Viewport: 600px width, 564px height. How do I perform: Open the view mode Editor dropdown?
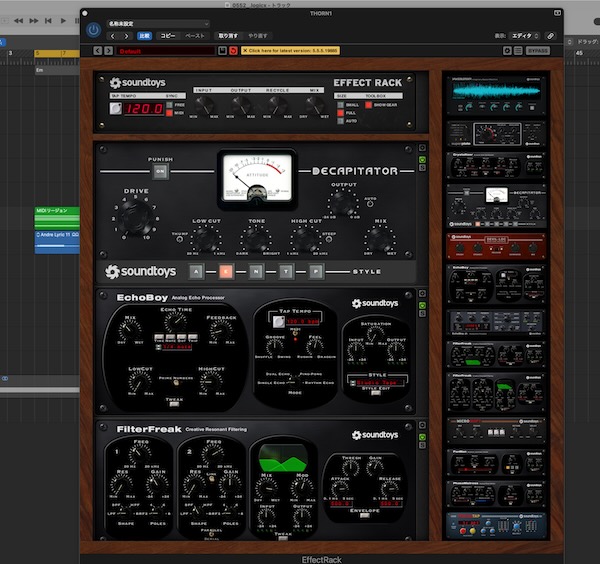pyautogui.click(x=525, y=36)
